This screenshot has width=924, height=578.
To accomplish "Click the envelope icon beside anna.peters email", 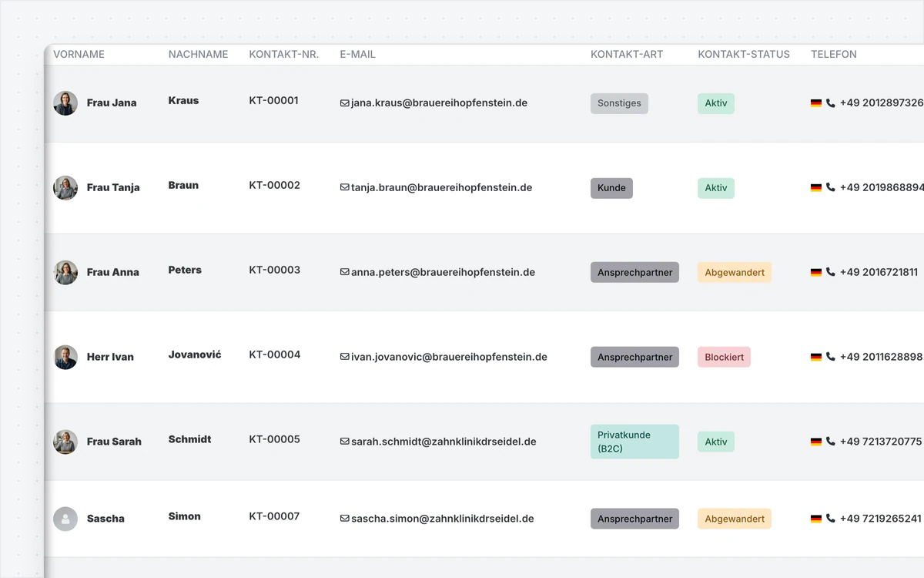I will 344,273.
